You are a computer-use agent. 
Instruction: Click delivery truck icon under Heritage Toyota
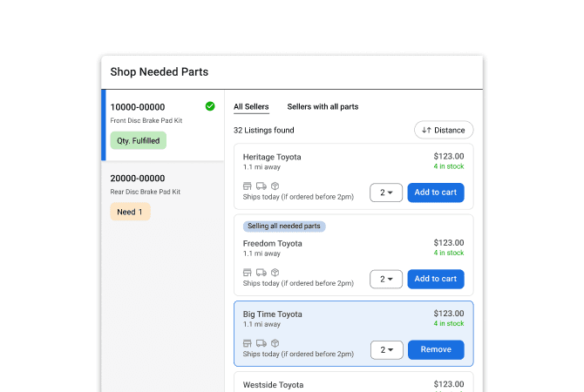click(x=261, y=186)
